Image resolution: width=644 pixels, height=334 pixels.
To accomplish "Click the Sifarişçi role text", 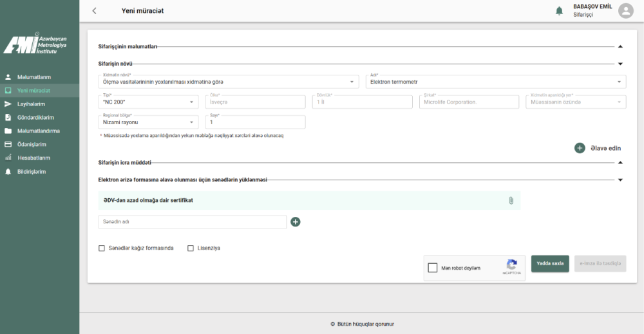I will pos(583,15).
